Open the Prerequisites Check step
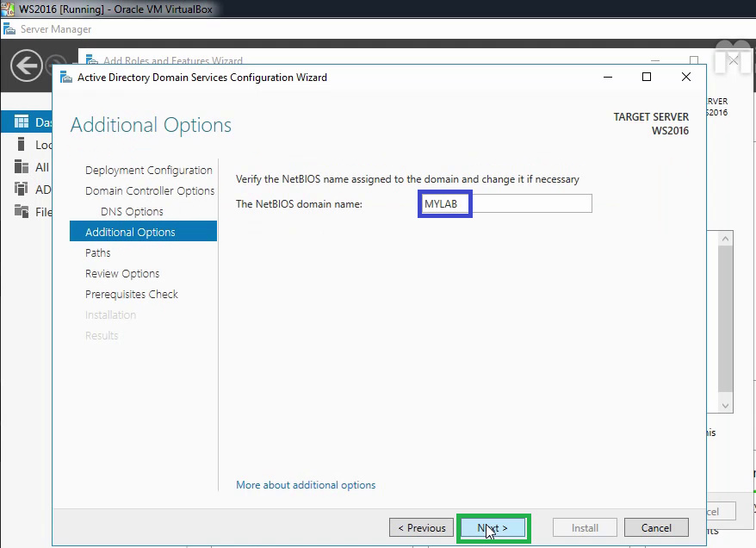756x548 pixels. coord(132,295)
